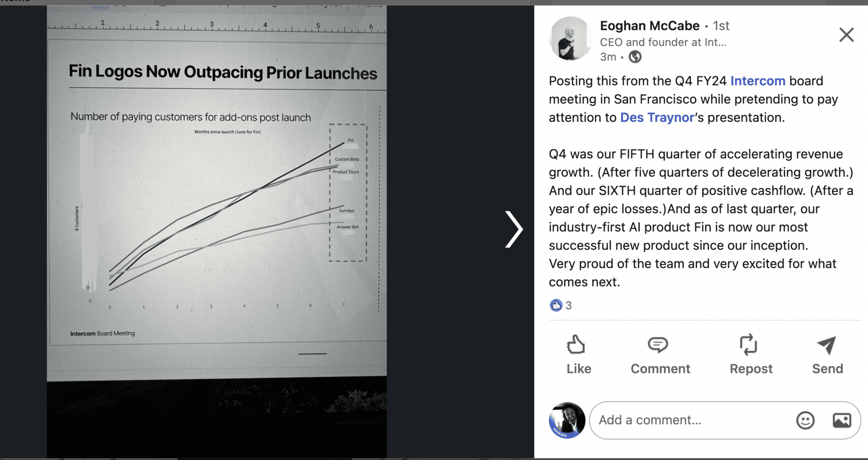Attach a photo using the comment image icon
Viewport: 868px width, 460px height.
click(842, 420)
